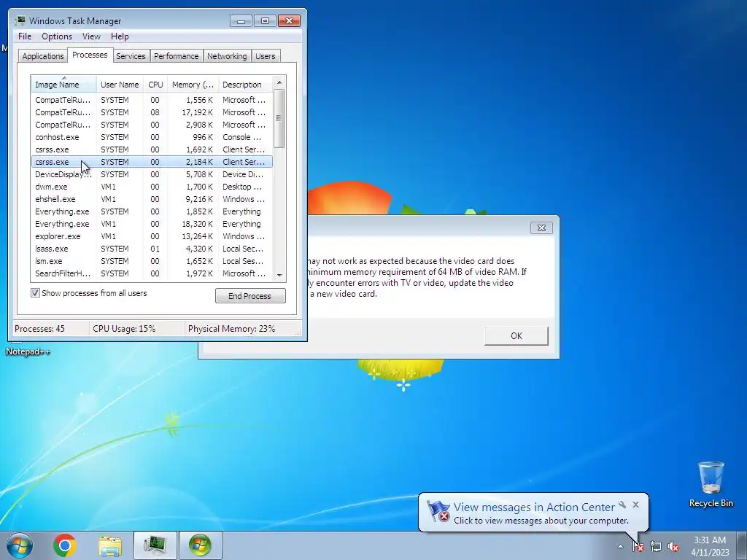Image resolution: width=747 pixels, height=560 pixels.
Task: Select Everything.exe row run by SYSTEM
Action: (x=152, y=211)
